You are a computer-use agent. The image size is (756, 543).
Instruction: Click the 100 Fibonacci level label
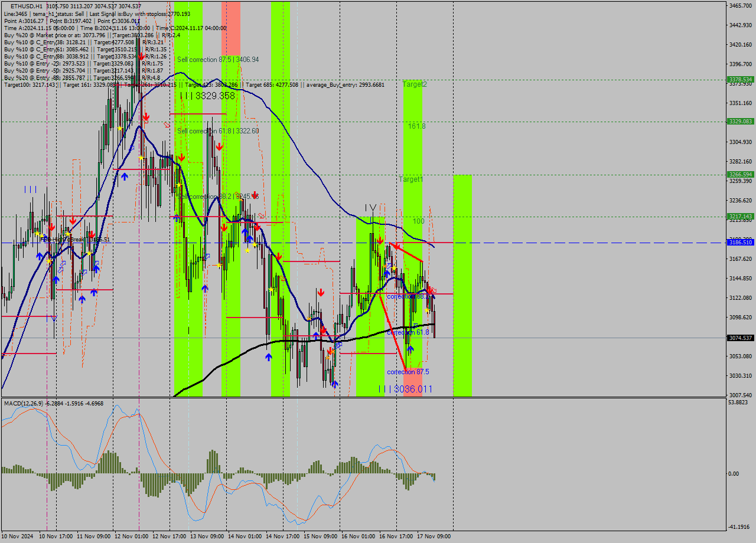click(418, 221)
